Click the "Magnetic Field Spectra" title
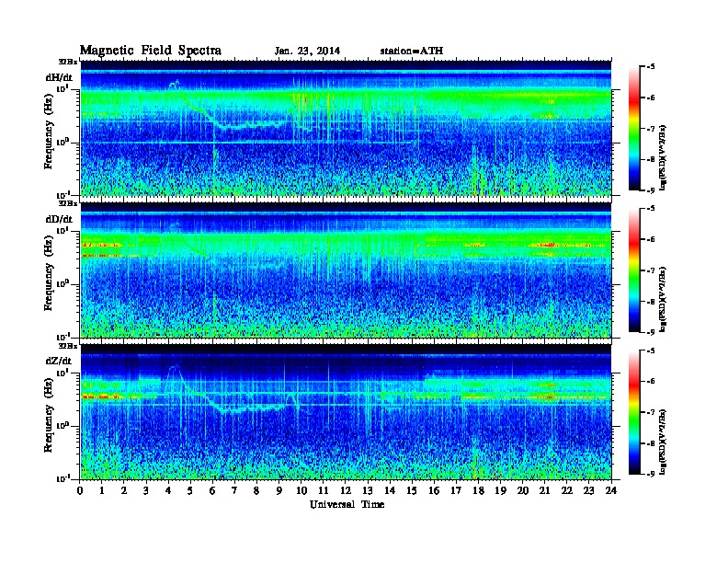728x563 pixels. pos(151,51)
